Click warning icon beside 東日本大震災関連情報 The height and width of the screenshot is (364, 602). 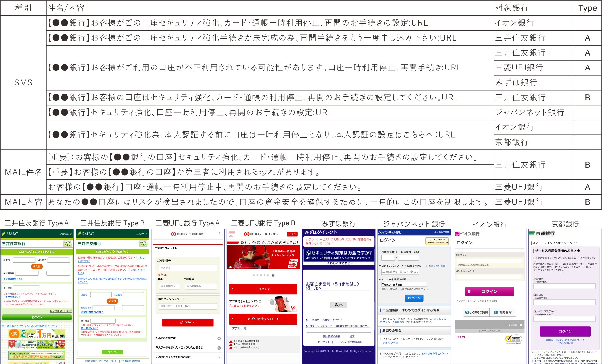tap(231, 344)
